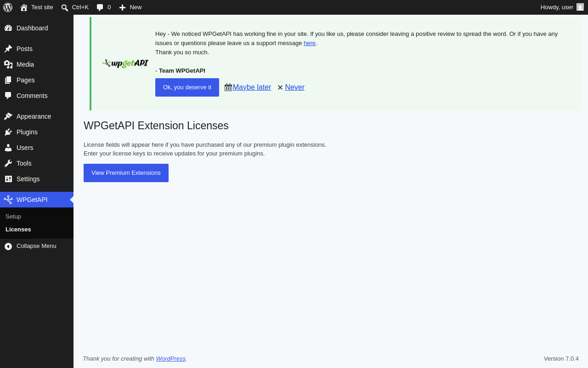Click the Comments label in the sidebar
Image resolution: width=588 pixels, height=368 pixels.
pyautogui.click(x=32, y=96)
